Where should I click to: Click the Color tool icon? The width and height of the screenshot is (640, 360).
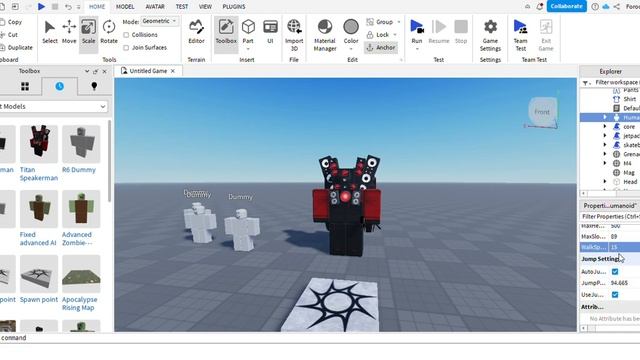[x=351, y=27]
